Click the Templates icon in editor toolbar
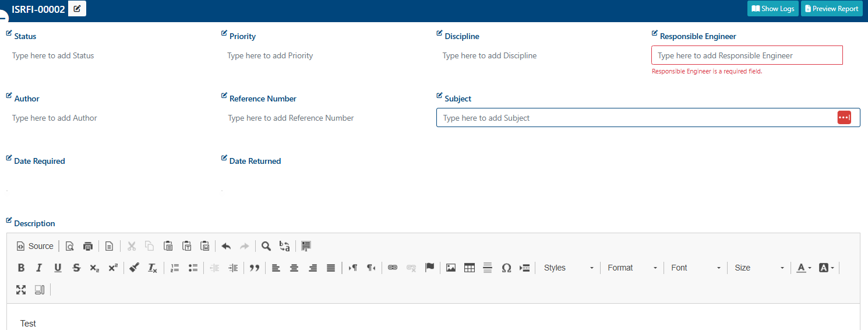Viewport: 868px width, 330px height. coord(109,246)
